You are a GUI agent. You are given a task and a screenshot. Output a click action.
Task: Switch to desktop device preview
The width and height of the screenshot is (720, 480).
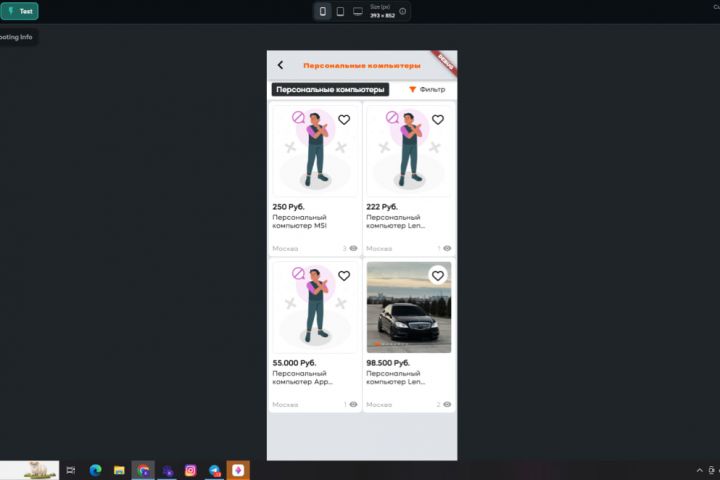pyautogui.click(x=358, y=11)
